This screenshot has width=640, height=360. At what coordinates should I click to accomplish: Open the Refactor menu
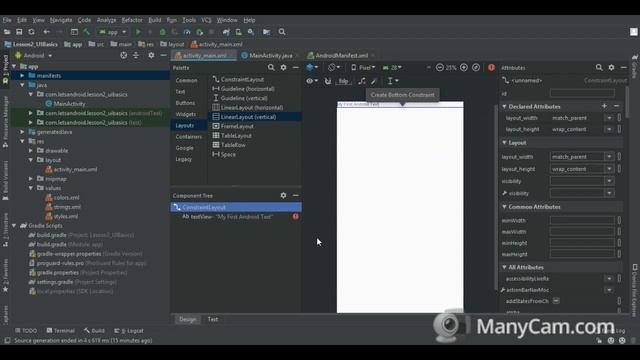click(132, 20)
